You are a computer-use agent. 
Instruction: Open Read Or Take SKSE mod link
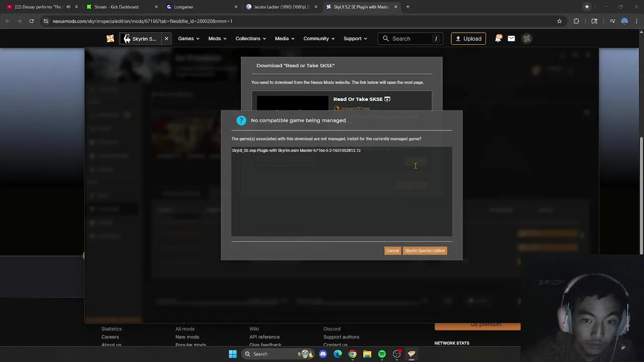361,99
